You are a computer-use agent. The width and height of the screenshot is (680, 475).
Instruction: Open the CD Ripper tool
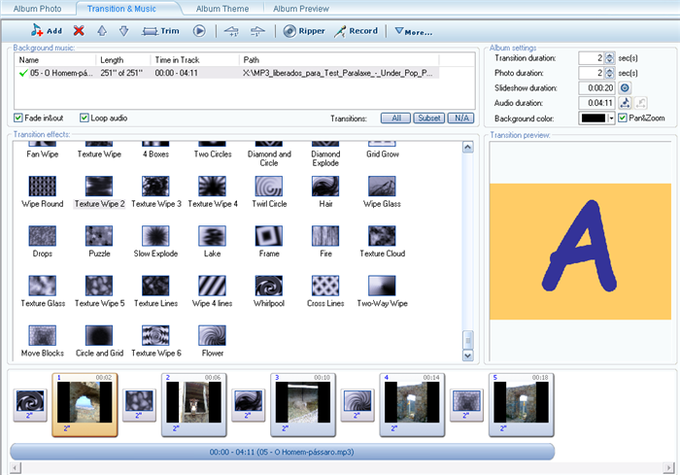[x=304, y=31]
